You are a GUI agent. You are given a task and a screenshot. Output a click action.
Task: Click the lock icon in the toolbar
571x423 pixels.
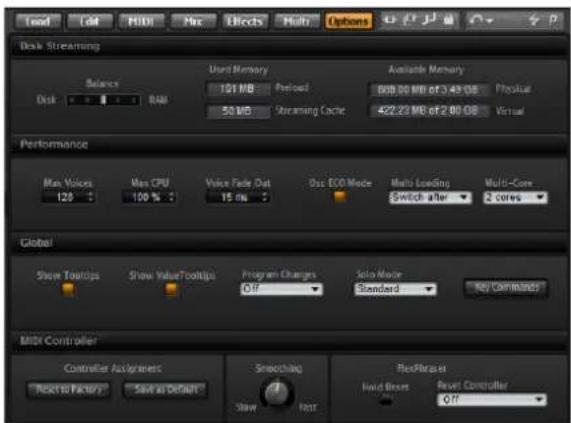(449, 20)
